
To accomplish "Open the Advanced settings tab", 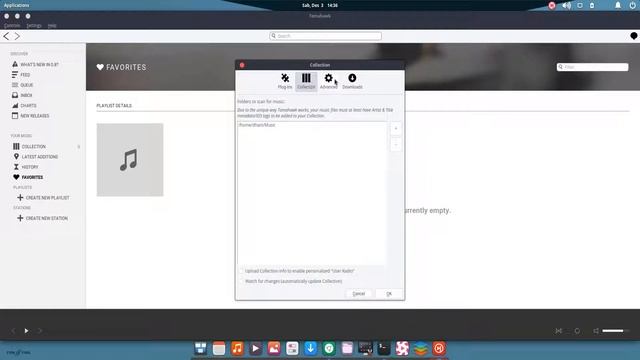I will click(329, 81).
